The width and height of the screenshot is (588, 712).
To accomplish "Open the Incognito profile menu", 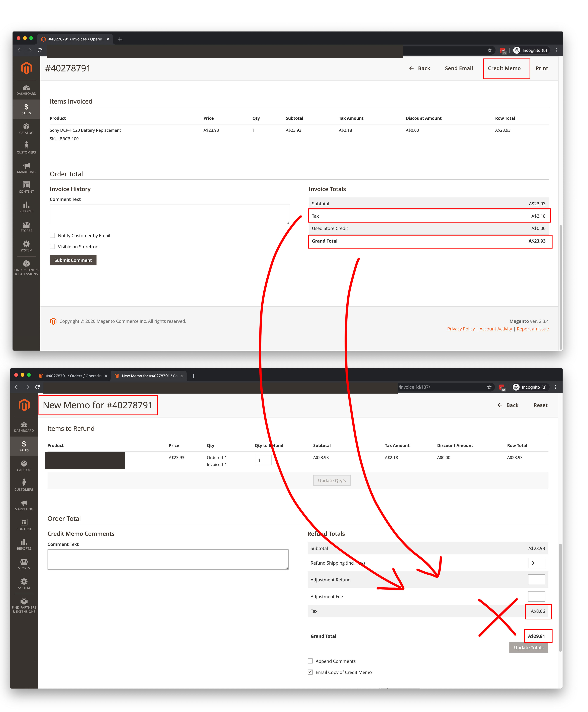I will [x=531, y=50].
